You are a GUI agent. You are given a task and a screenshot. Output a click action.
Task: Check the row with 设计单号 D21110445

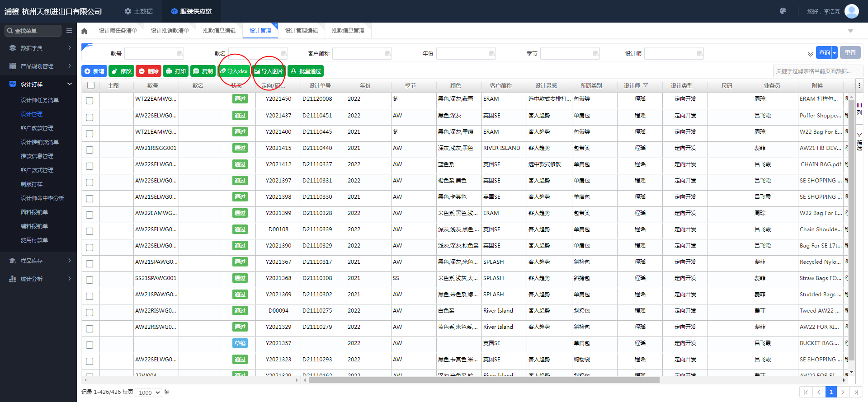(x=90, y=134)
